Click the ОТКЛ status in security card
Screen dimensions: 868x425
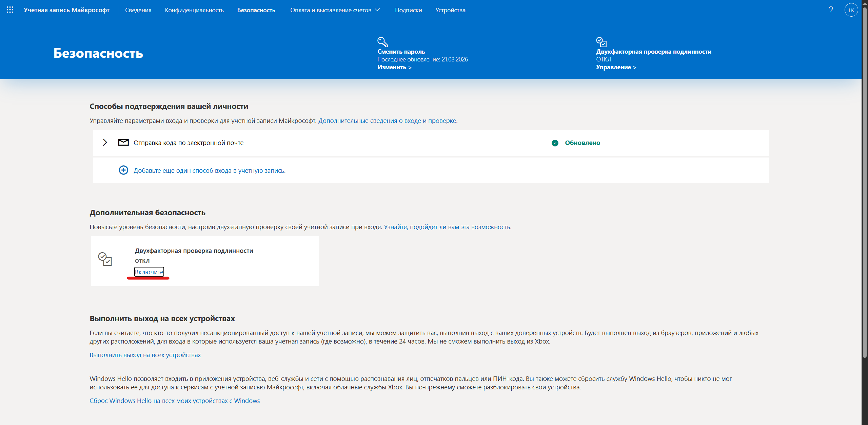(x=142, y=261)
